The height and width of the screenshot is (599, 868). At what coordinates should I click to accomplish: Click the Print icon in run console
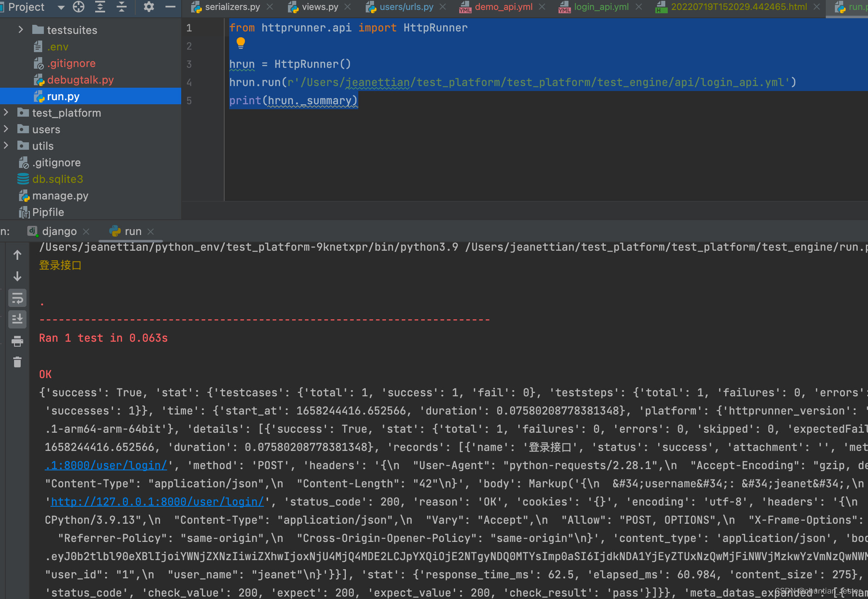17,341
